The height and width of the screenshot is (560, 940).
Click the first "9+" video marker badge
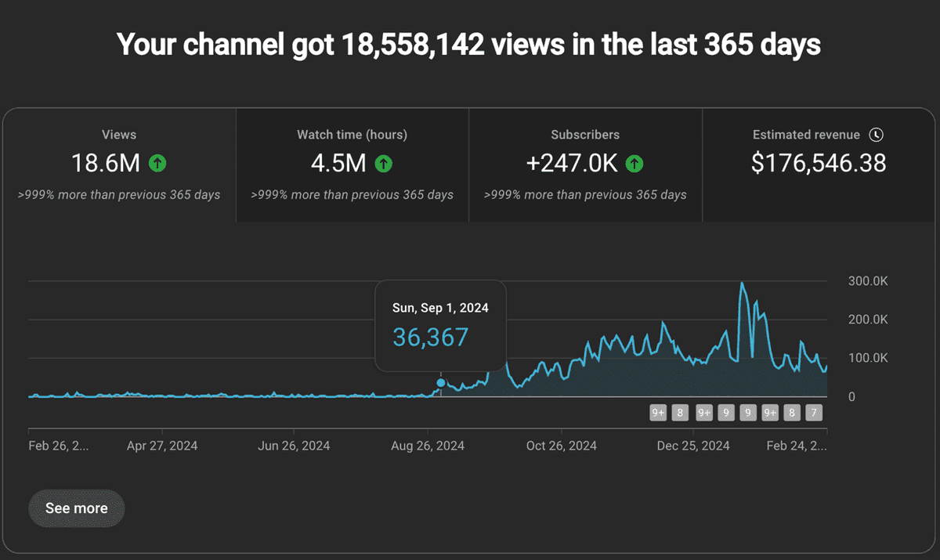coord(658,413)
